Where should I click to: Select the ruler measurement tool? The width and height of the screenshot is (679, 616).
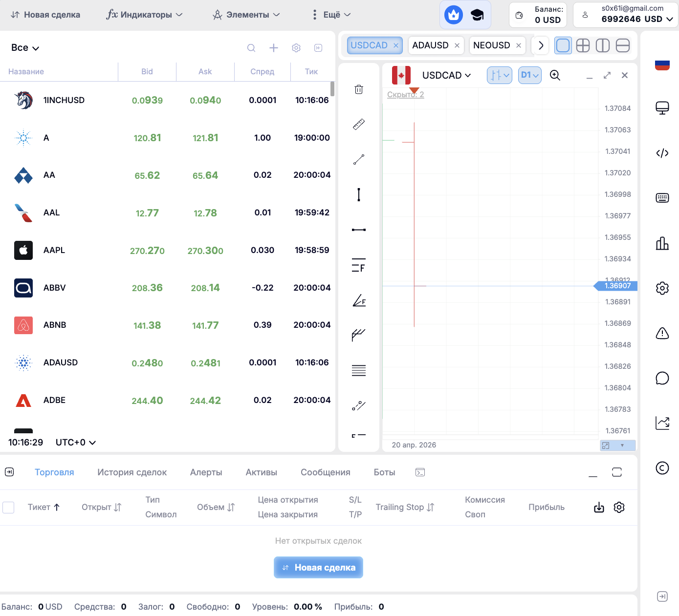point(359,125)
